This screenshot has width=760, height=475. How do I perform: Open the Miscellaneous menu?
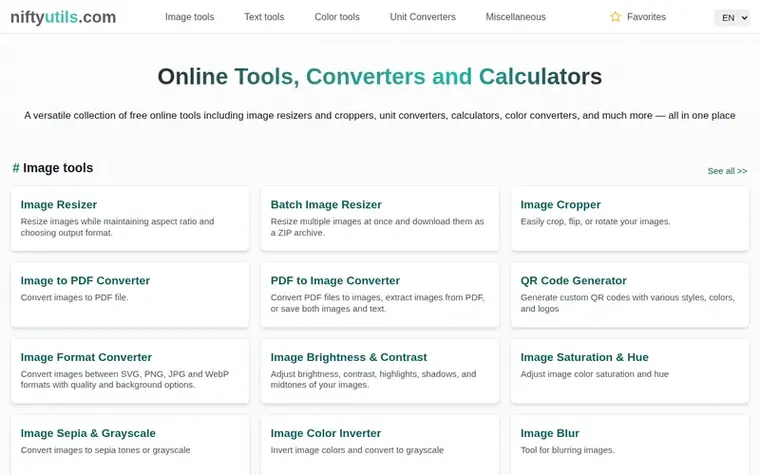[x=516, y=17]
